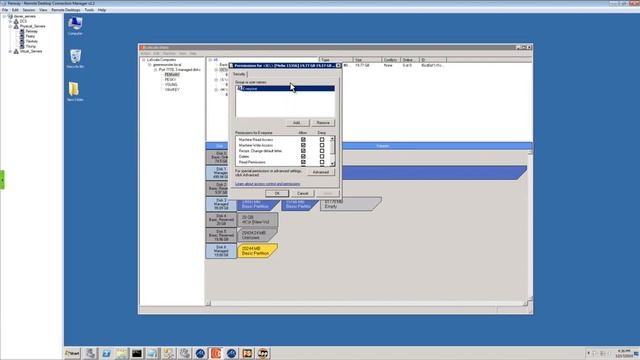Switch to the Security tab in Permissions dialog

point(239,74)
